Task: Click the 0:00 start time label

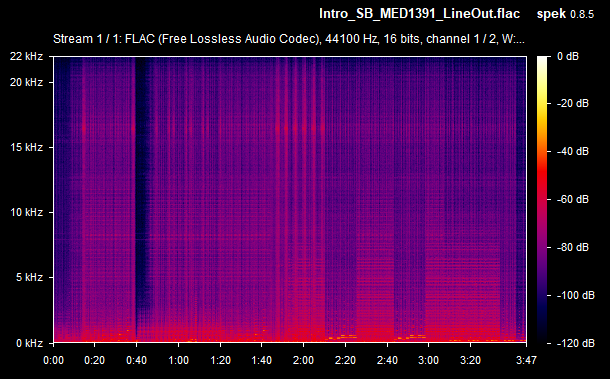Action: click(53, 360)
